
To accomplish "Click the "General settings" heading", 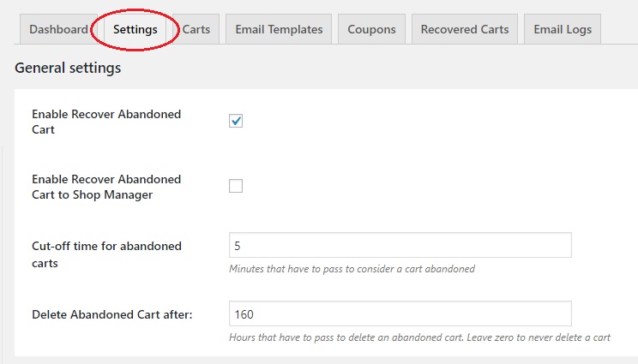I will pos(68,68).
